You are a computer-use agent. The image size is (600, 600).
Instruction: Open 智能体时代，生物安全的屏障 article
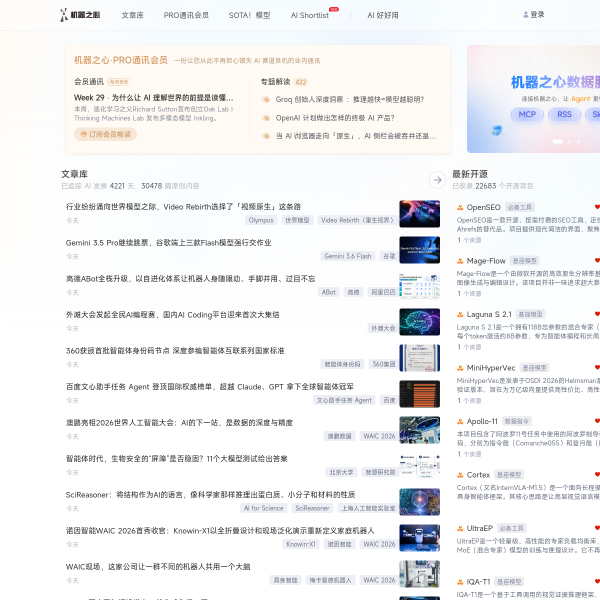click(x=176, y=459)
